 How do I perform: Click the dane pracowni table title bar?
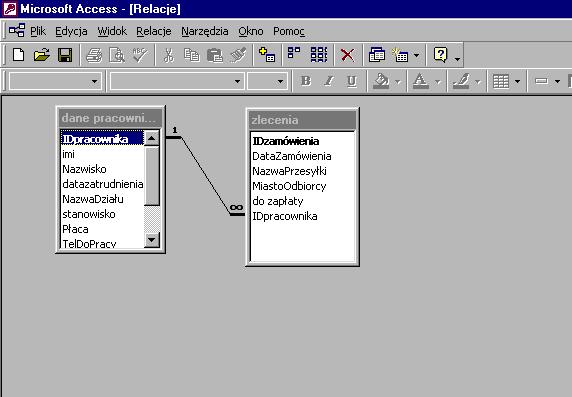click(111, 118)
